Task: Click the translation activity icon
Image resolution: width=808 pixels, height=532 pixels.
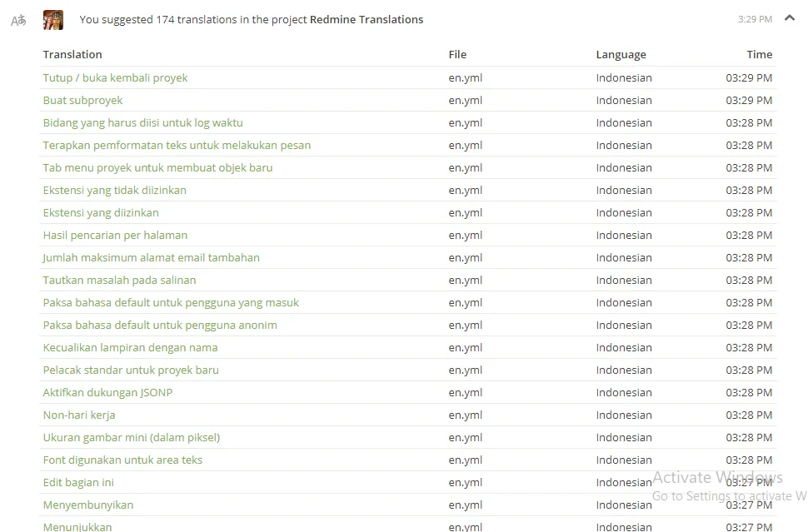Action: [18, 21]
